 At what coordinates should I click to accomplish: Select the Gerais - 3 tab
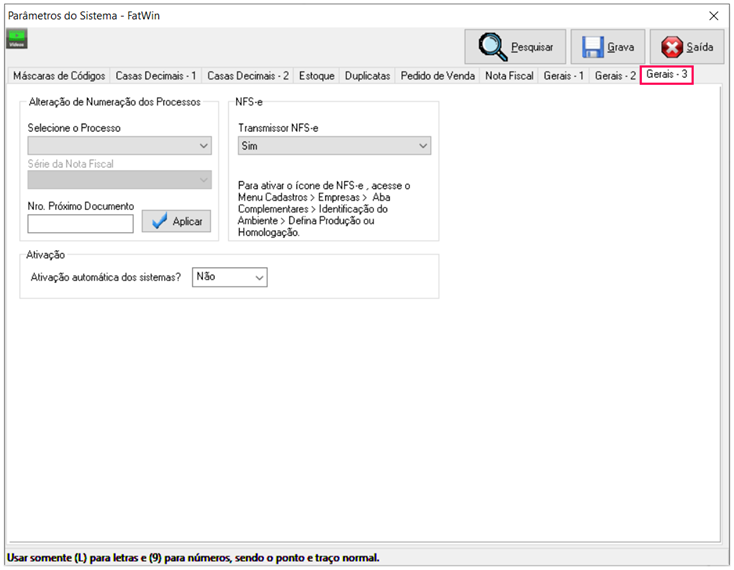click(x=666, y=75)
